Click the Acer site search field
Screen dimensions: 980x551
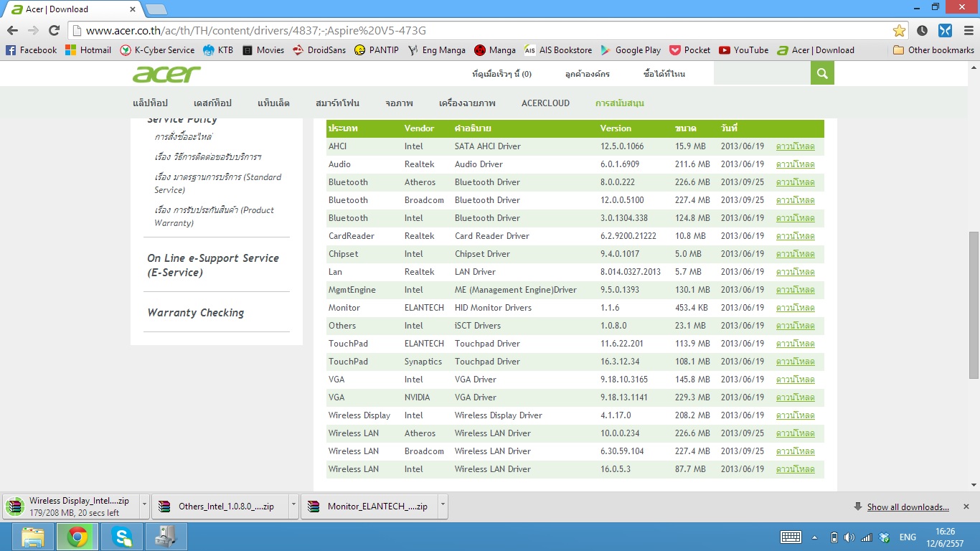point(762,73)
